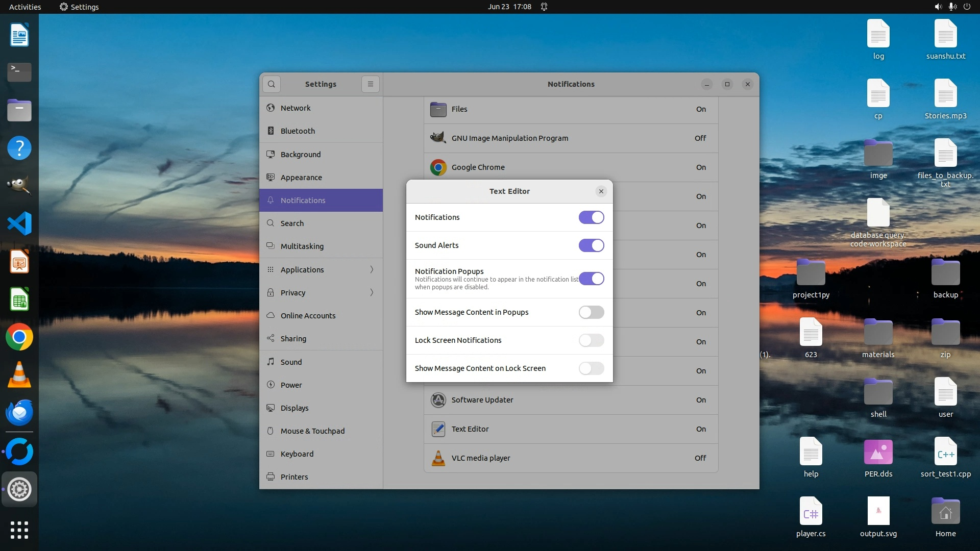The width and height of the screenshot is (980, 551).
Task: Open the system volume icon in tray
Action: tap(938, 7)
